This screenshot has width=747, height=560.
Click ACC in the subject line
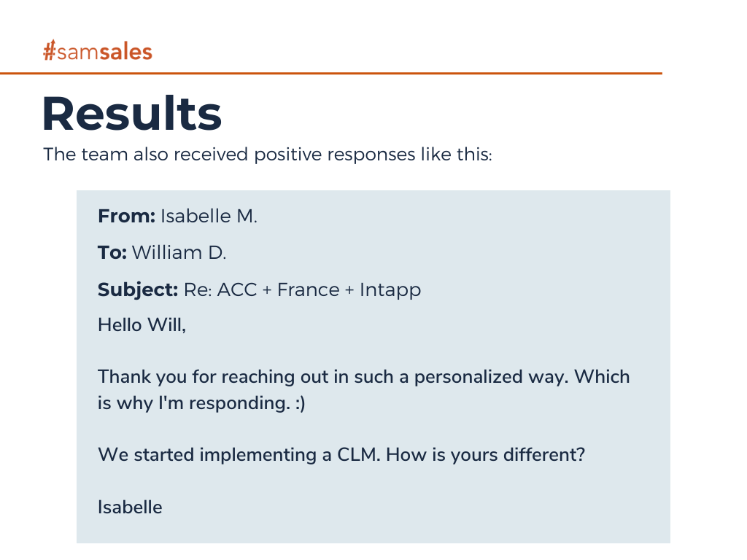point(236,289)
